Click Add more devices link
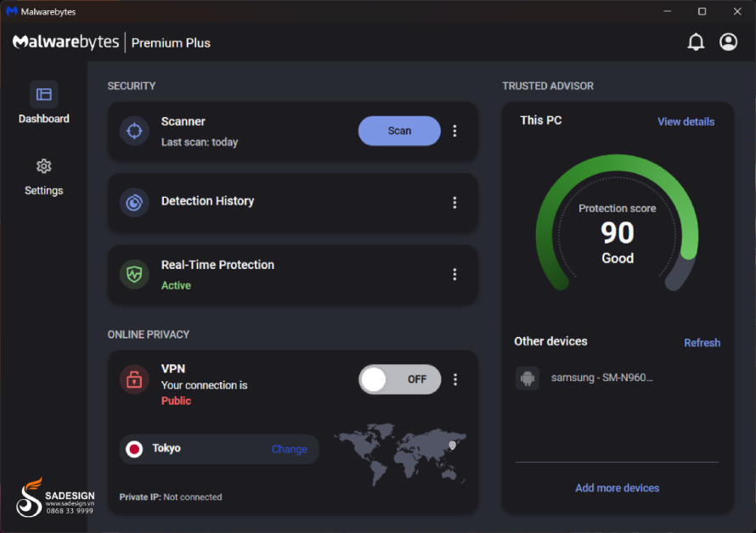This screenshot has height=533, width=756. tap(618, 488)
